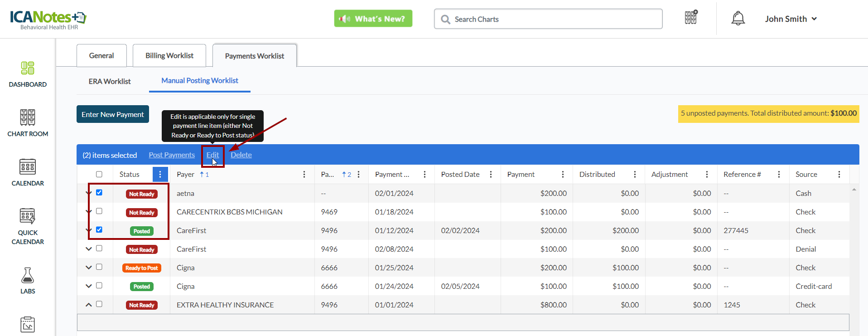Click chart room icon in top header

691,18
